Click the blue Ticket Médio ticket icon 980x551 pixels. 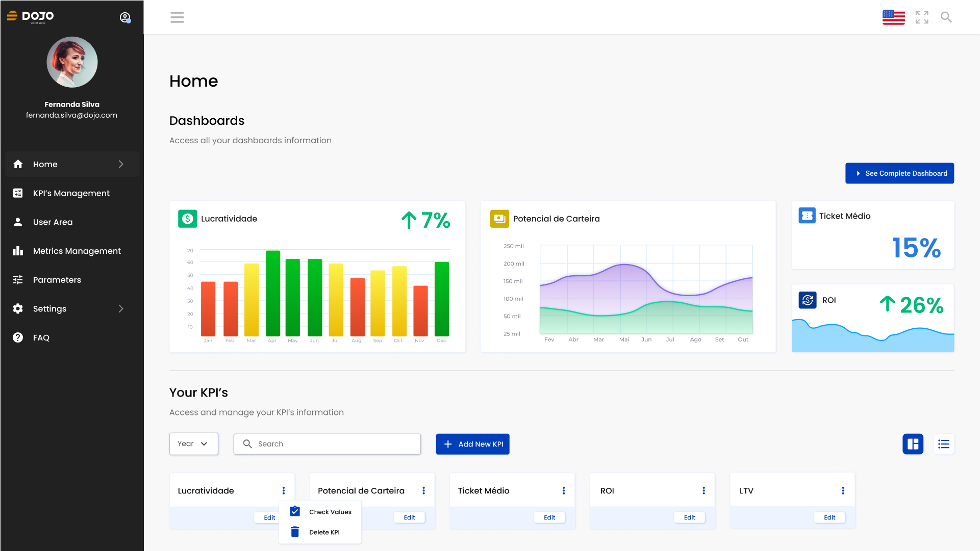click(807, 216)
